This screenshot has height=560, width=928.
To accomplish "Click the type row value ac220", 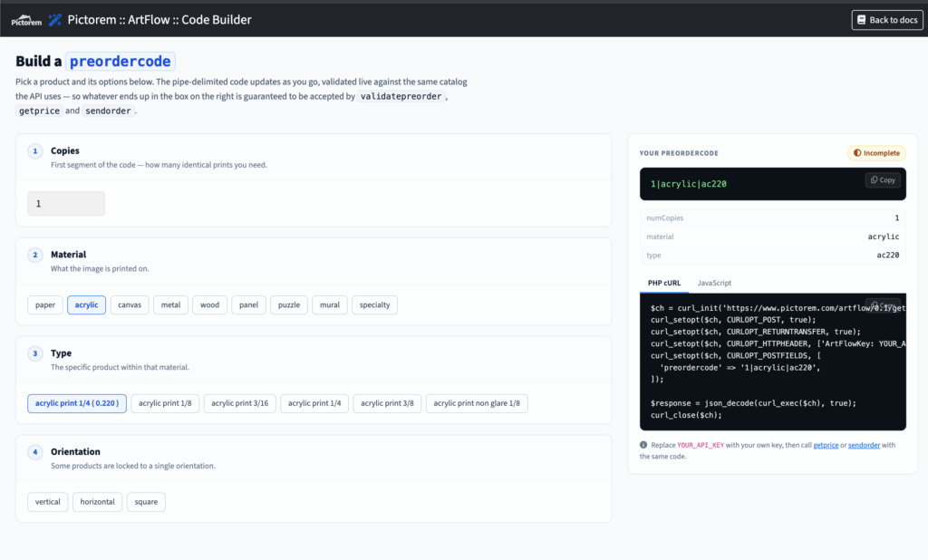I will [x=888, y=256].
